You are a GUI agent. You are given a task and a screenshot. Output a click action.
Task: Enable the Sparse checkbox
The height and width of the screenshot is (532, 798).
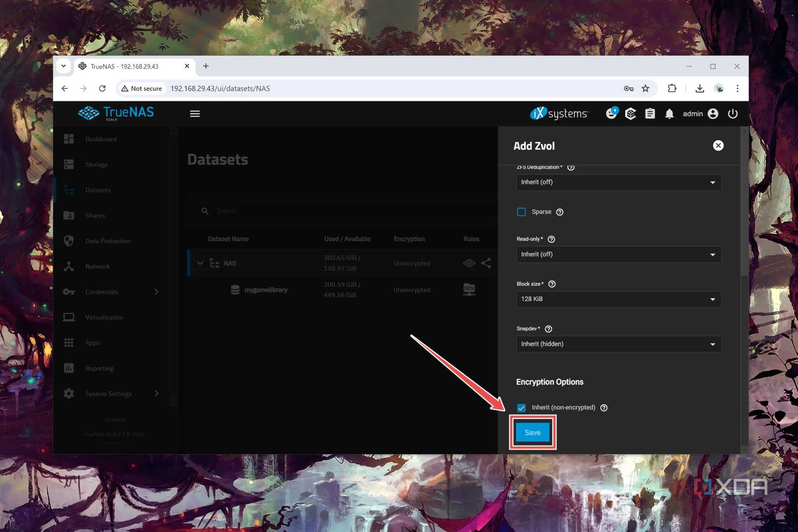click(x=521, y=212)
